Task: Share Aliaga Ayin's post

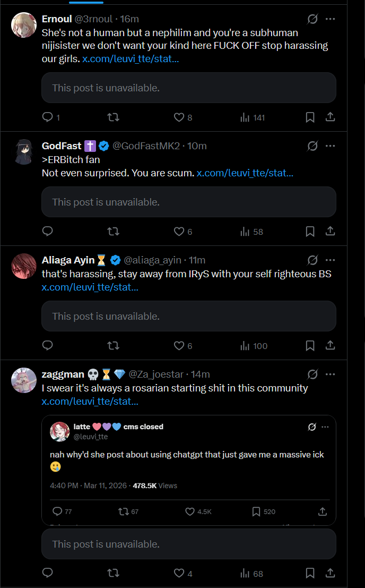Action: click(x=329, y=346)
